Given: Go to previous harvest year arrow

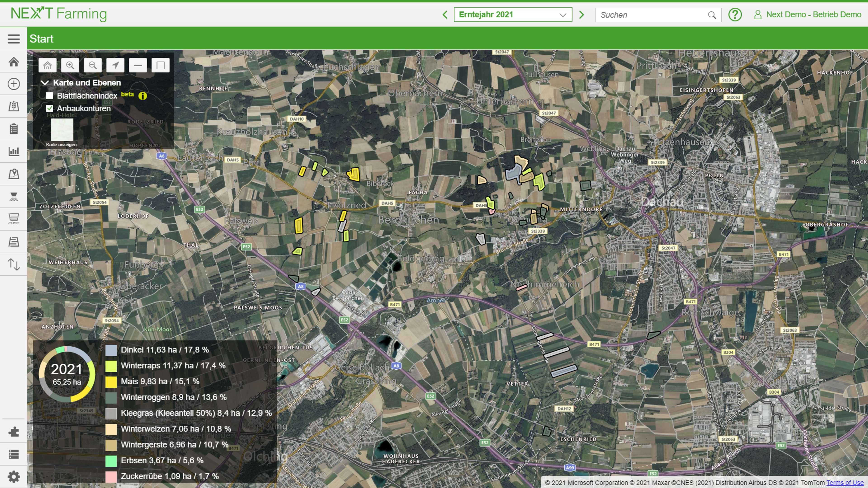Looking at the screenshot, I should coord(445,15).
